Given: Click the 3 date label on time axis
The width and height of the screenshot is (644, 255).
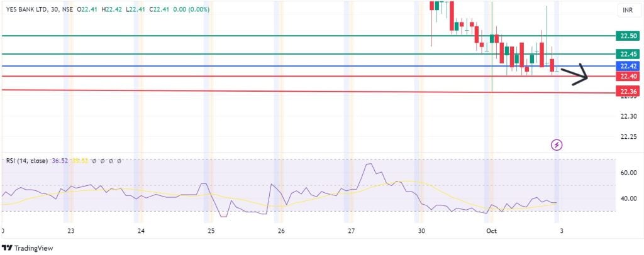Looking at the screenshot, I should click(x=562, y=231).
